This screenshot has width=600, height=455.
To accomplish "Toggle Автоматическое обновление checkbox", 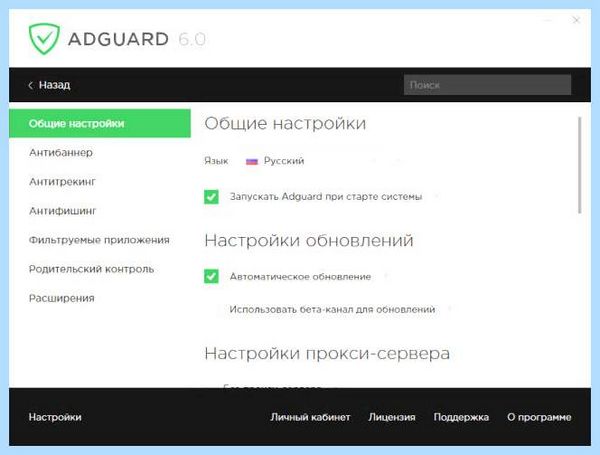I will pyautogui.click(x=211, y=276).
